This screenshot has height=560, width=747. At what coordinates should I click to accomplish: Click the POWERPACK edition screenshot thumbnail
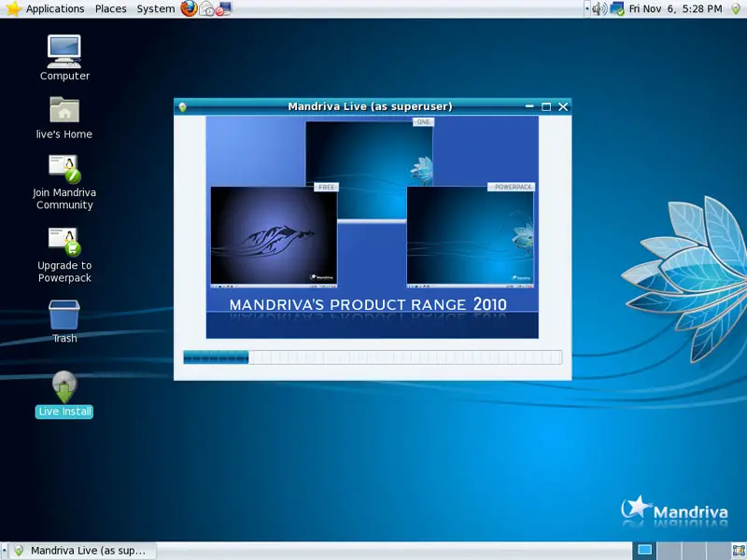(x=471, y=236)
